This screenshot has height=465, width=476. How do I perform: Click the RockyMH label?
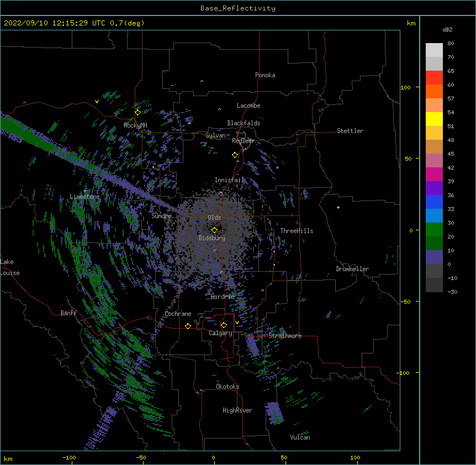(x=135, y=125)
